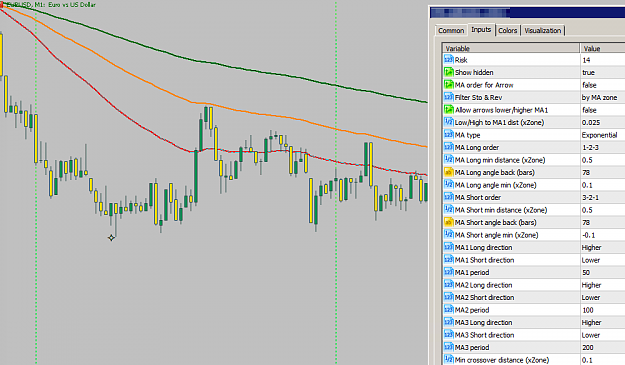
Task: Select the MA Short order type icon
Action: 448,197
